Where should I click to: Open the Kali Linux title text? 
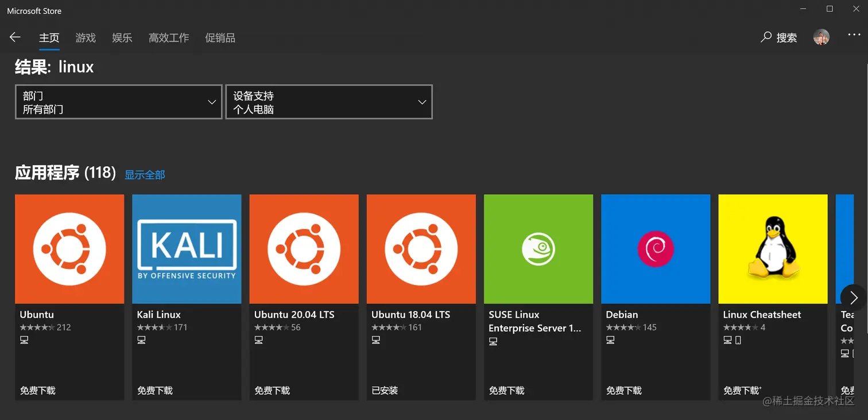pos(159,314)
